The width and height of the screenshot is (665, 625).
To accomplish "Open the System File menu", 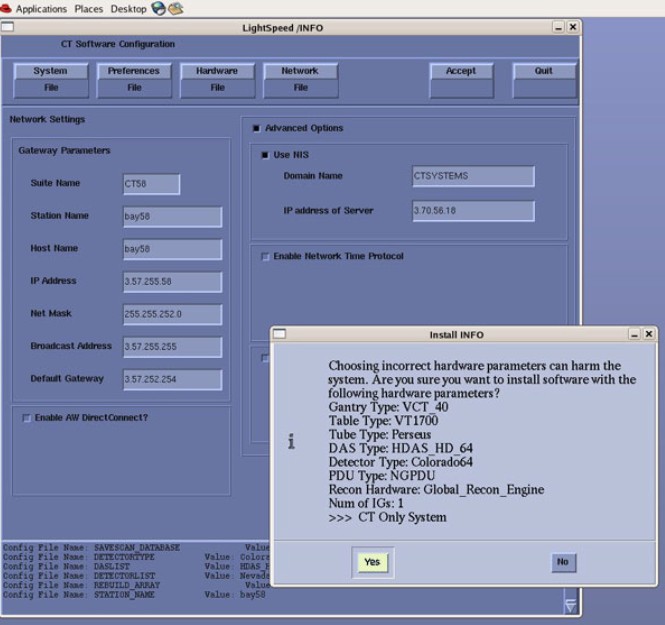I will tap(50, 79).
